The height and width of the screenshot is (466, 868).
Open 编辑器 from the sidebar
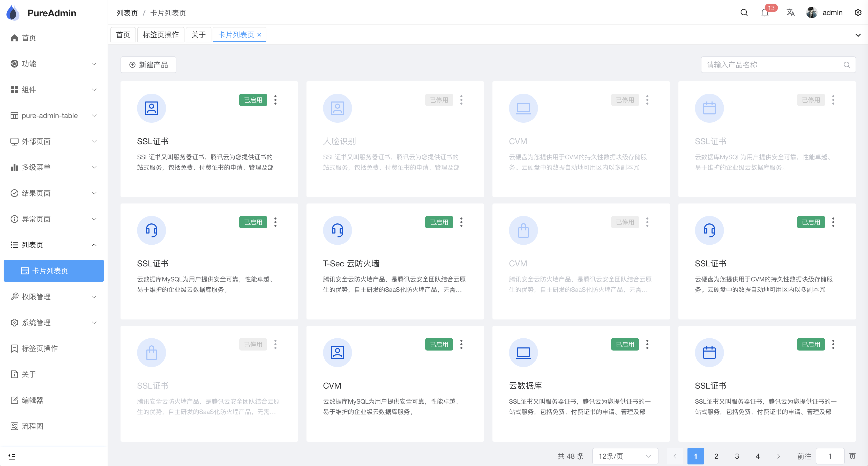click(x=33, y=400)
